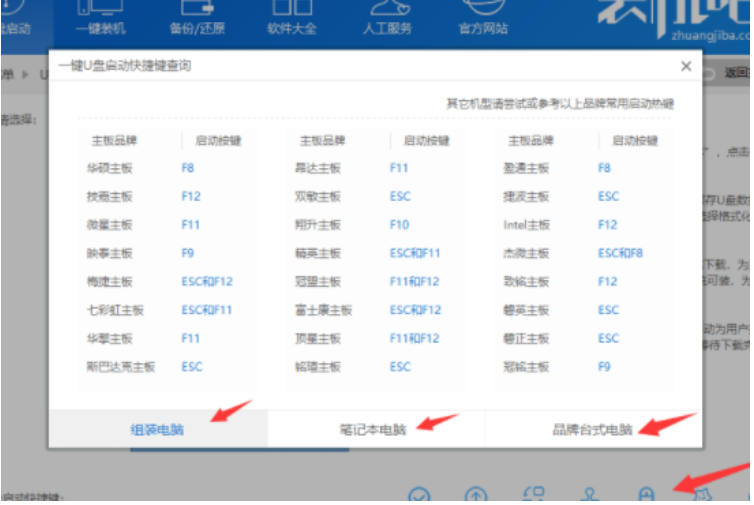754x505 pixels.
Task: Click ESC hotkey beside 铭瑄主板
Action: coord(400,367)
